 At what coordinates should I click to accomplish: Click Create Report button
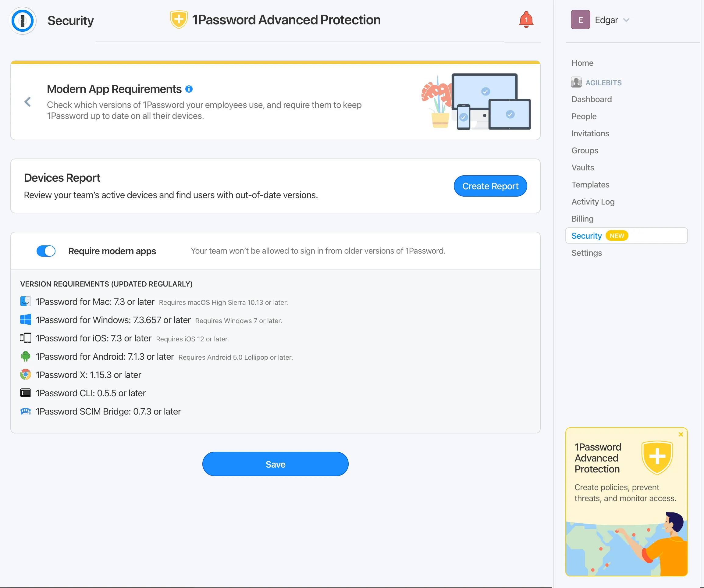coord(490,185)
